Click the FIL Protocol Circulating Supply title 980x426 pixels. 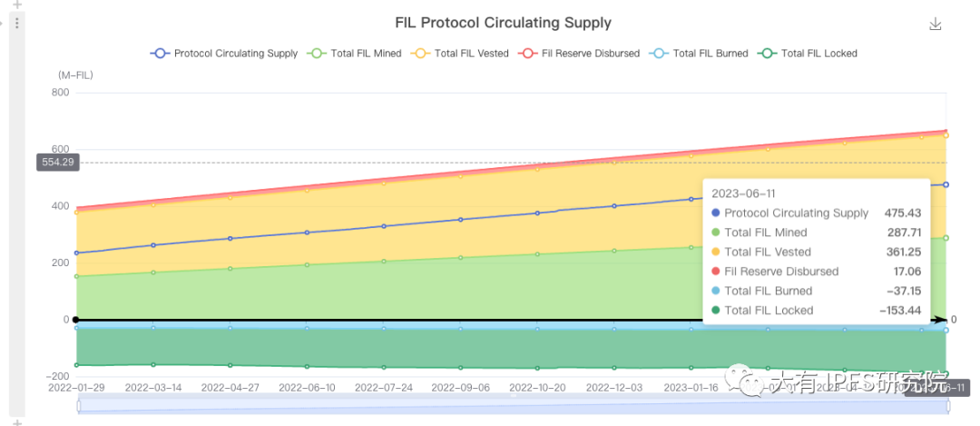click(503, 23)
